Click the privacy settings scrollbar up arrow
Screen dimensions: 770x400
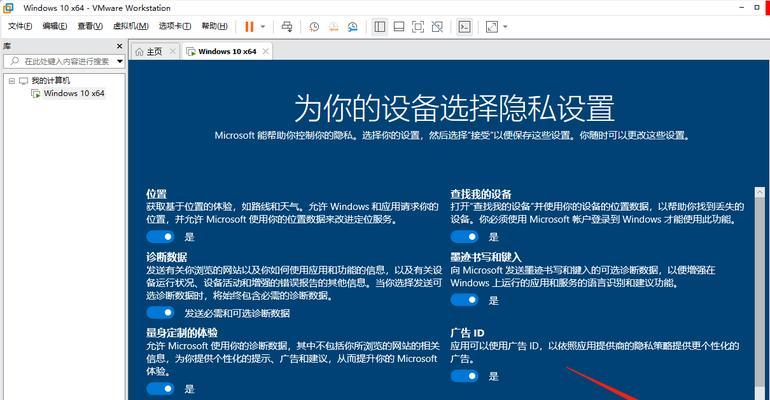(x=760, y=192)
